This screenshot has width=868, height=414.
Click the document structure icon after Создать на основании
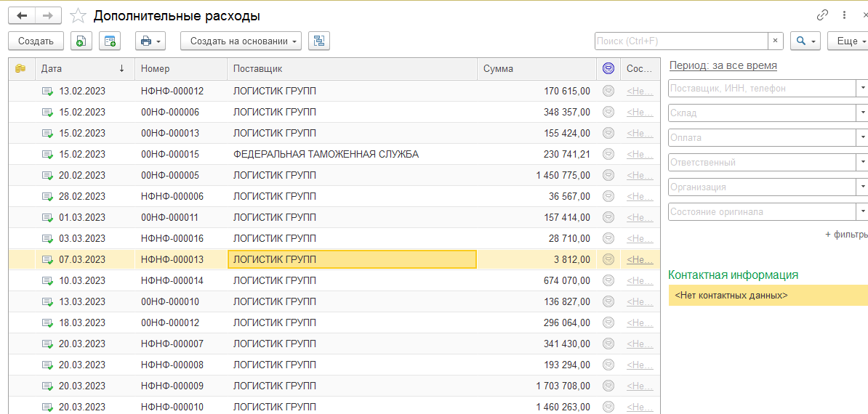click(318, 41)
